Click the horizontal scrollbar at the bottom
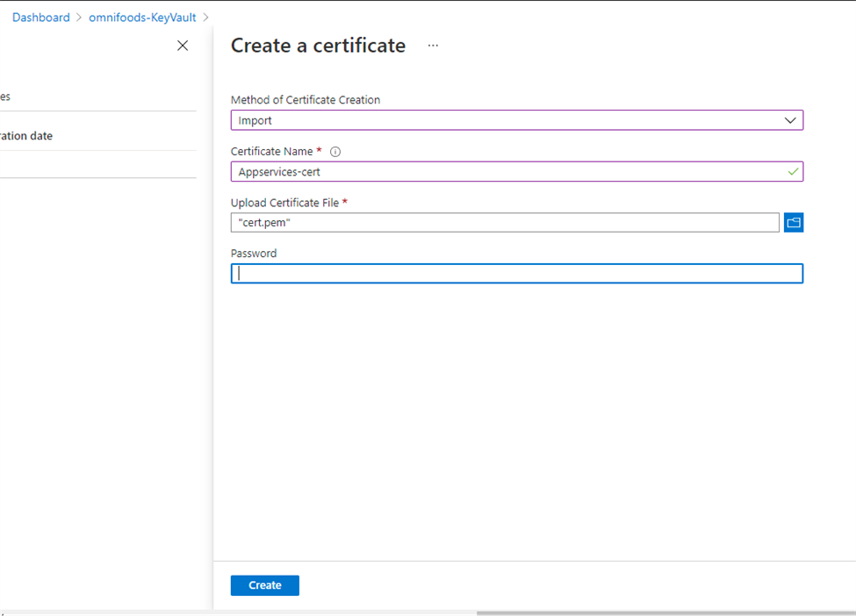The height and width of the screenshot is (616, 856). pos(666,612)
